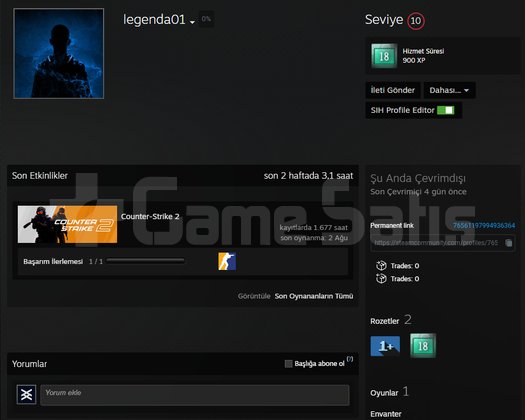This screenshot has height=420, width=525.
Task: Click the commenter avatar next to Yorum ekle
Action: [26, 394]
